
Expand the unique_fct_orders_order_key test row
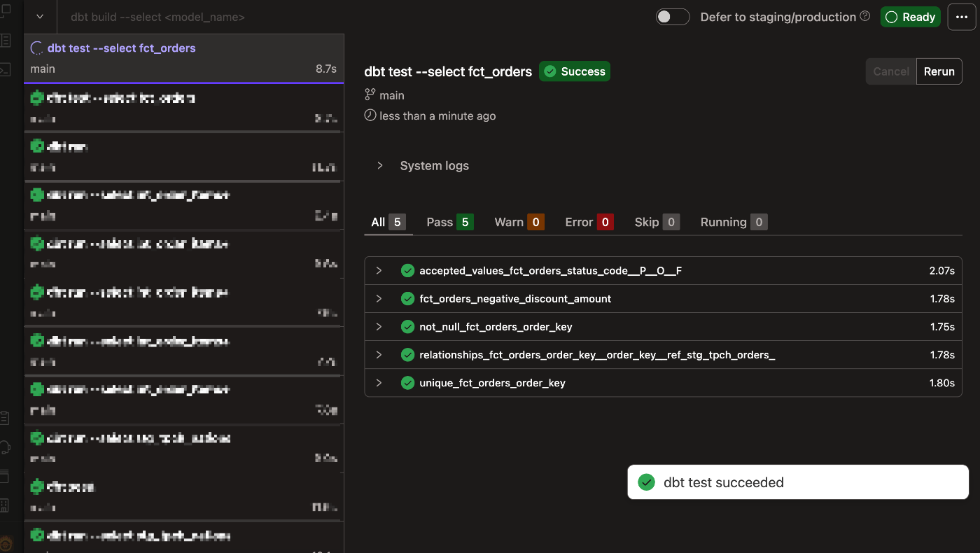tap(379, 383)
